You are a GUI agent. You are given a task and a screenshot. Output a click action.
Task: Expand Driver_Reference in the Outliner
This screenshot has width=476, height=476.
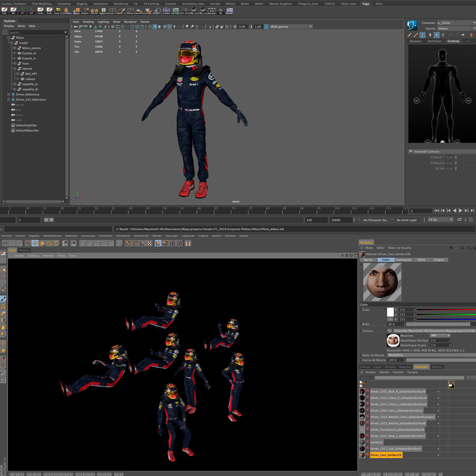pyautogui.click(x=9, y=94)
